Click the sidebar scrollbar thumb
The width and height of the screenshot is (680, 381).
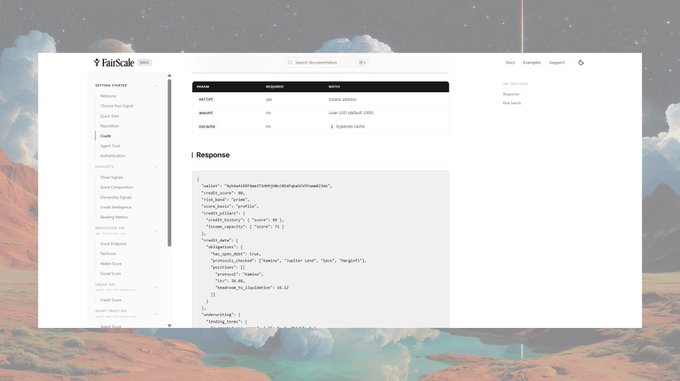coord(169,163)
